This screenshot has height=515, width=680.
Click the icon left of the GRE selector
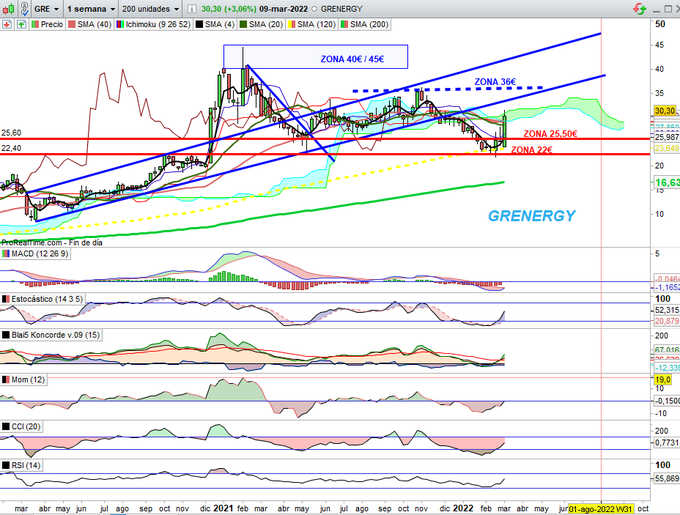pyautogui.click(x=25, y=8)
